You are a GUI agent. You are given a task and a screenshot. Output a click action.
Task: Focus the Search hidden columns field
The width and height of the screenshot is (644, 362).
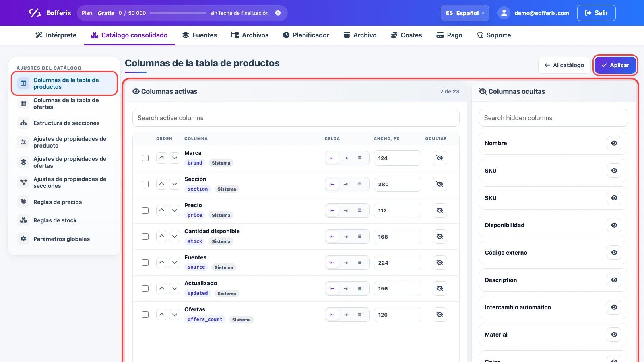click(x=553, y=118)
